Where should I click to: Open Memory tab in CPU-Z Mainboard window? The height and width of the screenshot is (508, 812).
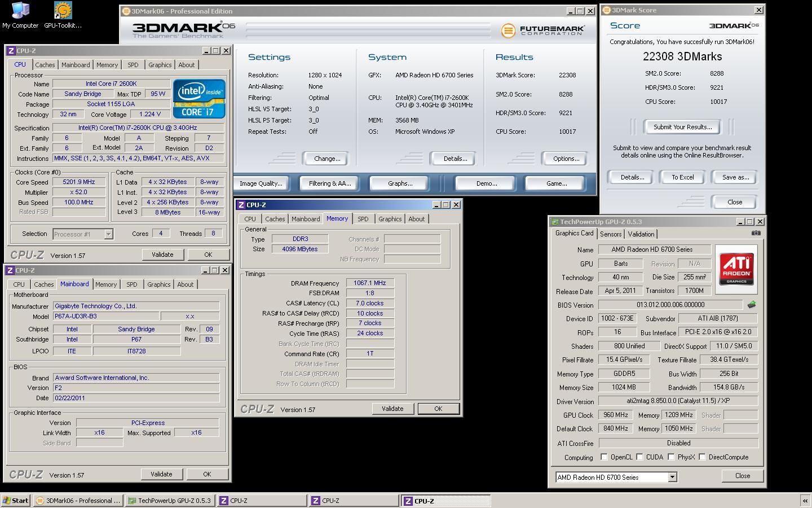[x=106, y=284]
